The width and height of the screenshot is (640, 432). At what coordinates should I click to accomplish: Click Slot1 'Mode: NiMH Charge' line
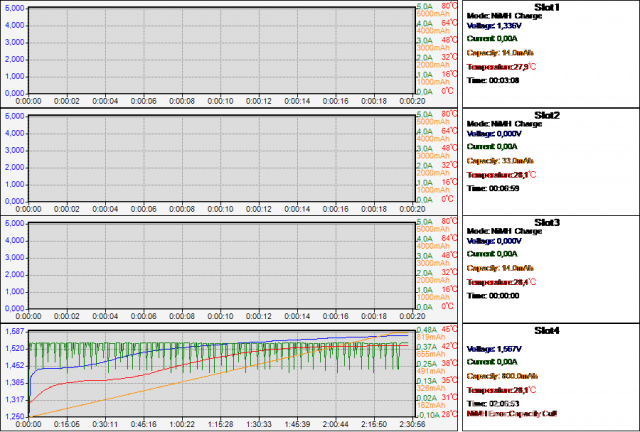coord(504,16)
